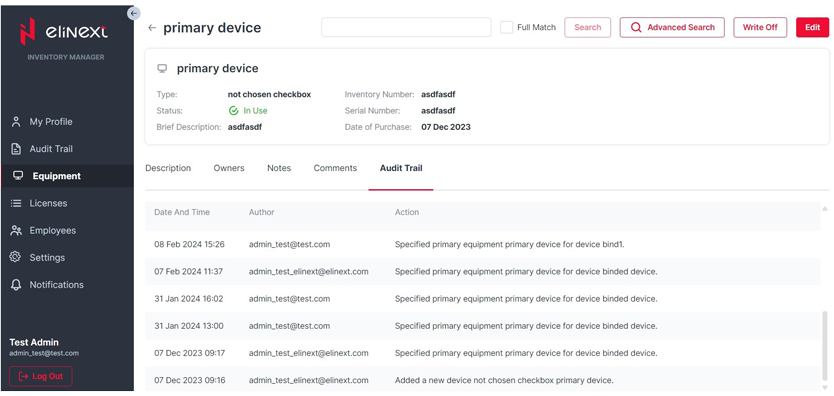Switch to the Description tab
Screen dimensions: 834x396
point(168,168)
